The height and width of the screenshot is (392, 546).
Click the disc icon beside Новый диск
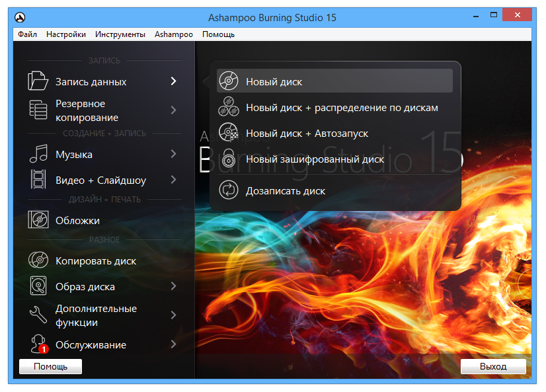(229, 81)
